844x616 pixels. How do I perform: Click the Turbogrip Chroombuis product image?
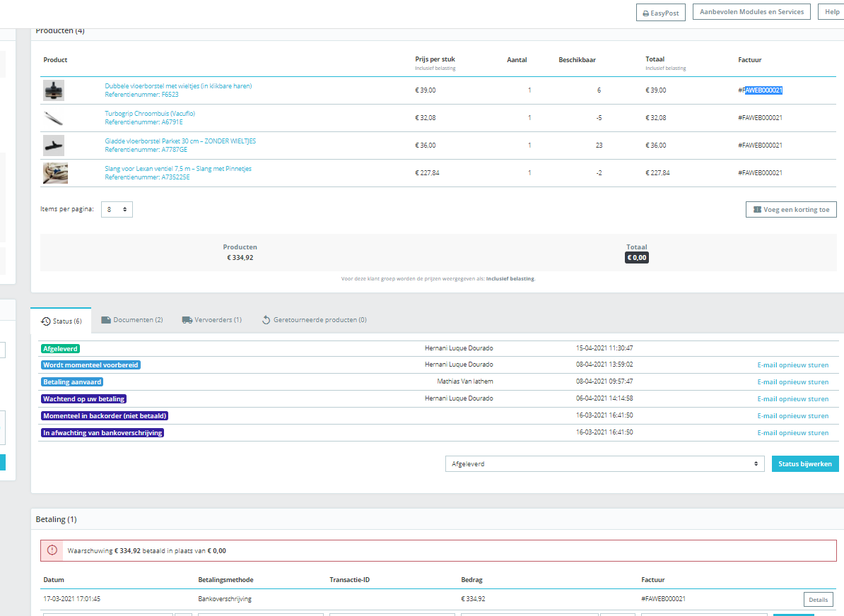point(54,118)
